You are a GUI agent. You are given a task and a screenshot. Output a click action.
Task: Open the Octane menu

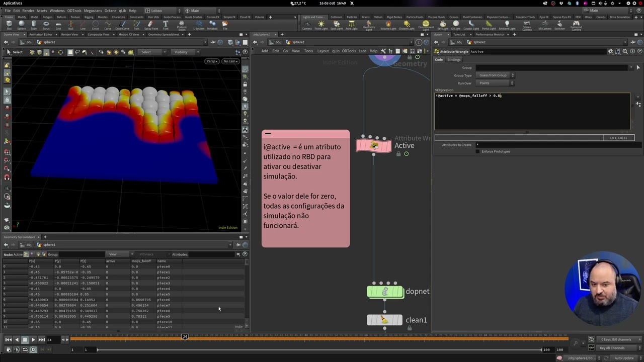(110, 11)
